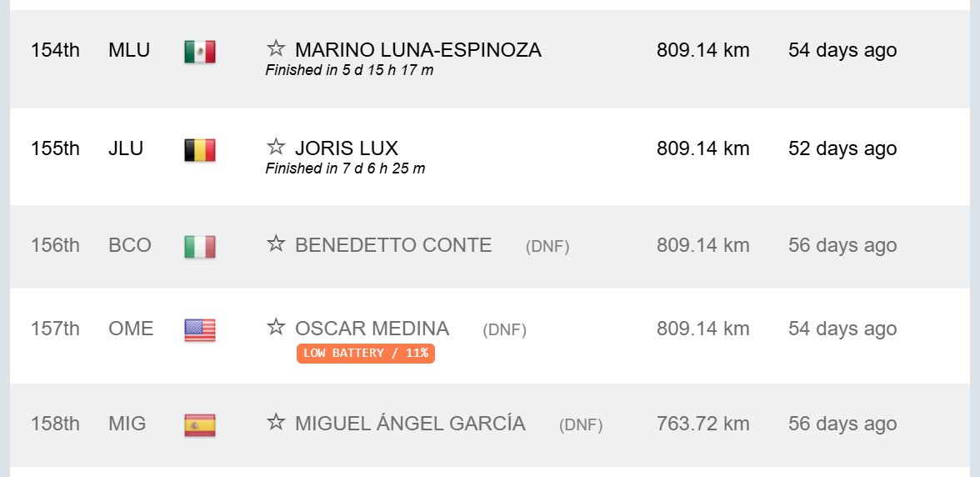This screenshot has width=980, height=477.
Task: Select the 155th position row
Action: pos(490,156)
